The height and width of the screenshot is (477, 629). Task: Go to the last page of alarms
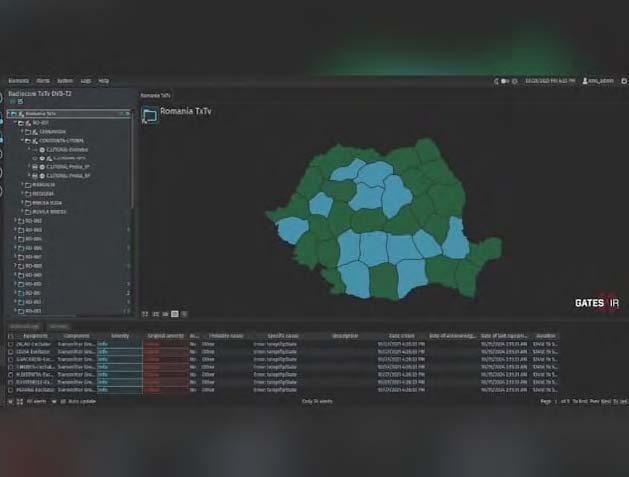pos(620,402)
